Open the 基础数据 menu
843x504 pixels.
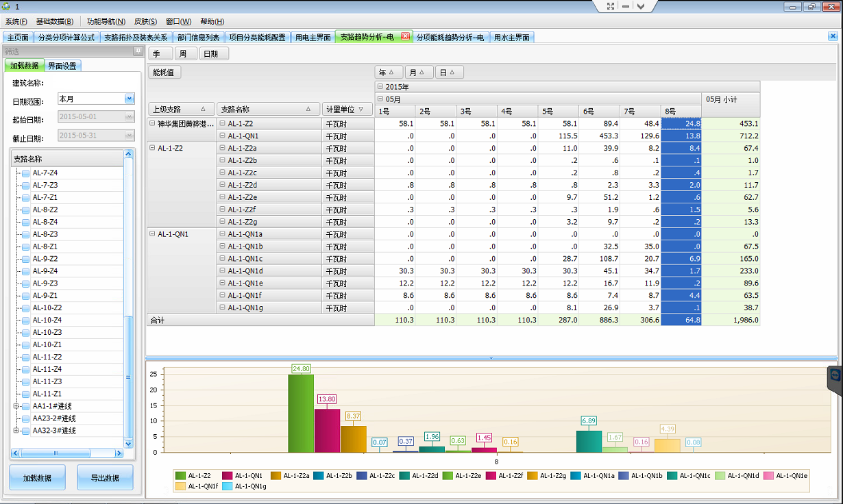point(54,22)
